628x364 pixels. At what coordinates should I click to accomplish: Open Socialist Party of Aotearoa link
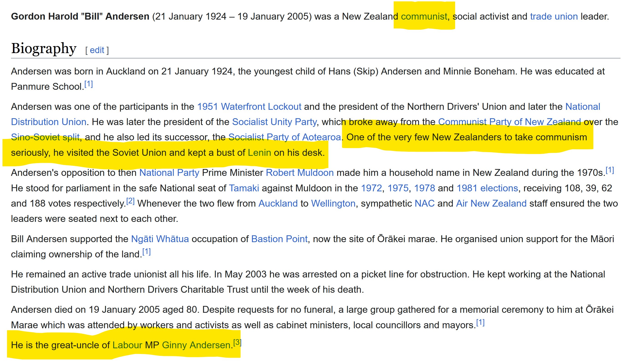(x=285, y=137)
